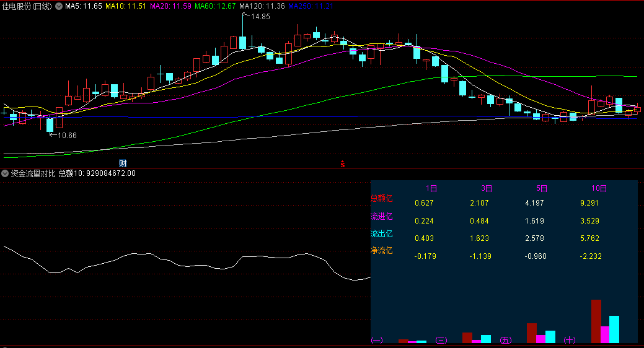Click the 14.85 high price marker
Screen dimensions: 644x348
click(x=260, y=17)
